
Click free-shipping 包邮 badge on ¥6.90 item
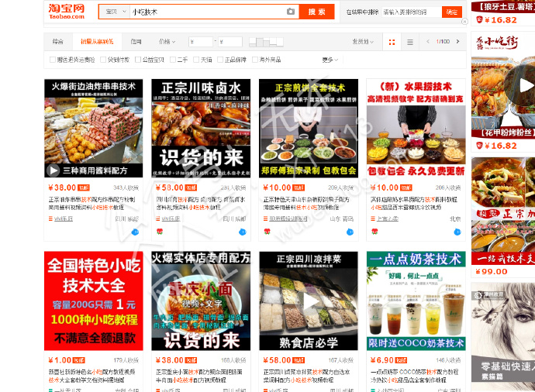click(401, 360)
